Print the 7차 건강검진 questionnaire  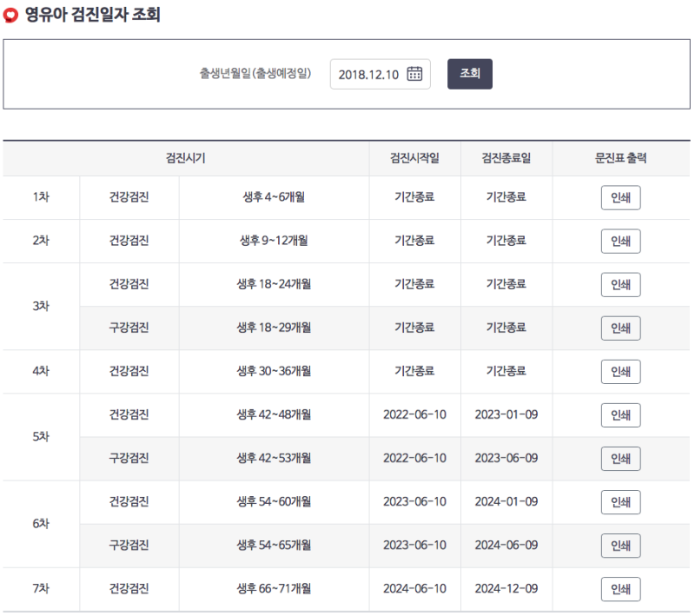point(620,588)
